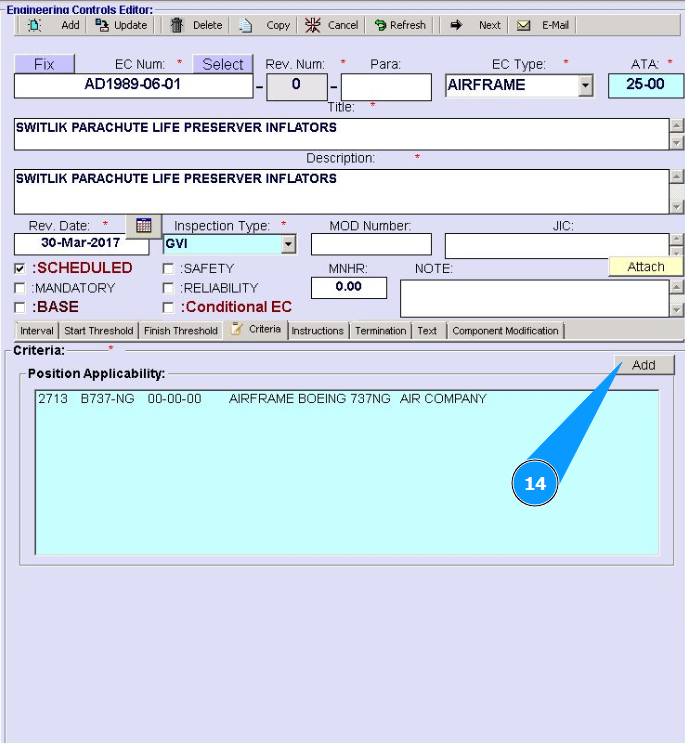
Task: Click the MOD Number input field
Action: coord(371,245)
